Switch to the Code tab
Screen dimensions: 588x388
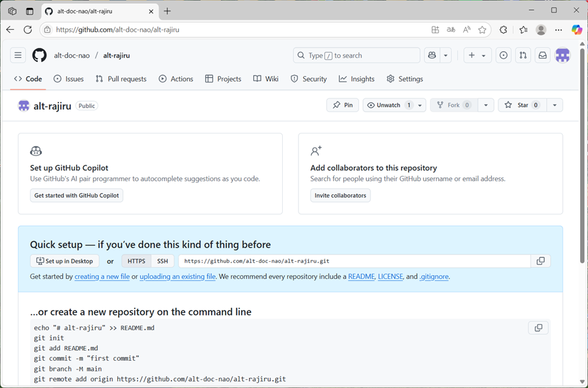tap(28, 79)
